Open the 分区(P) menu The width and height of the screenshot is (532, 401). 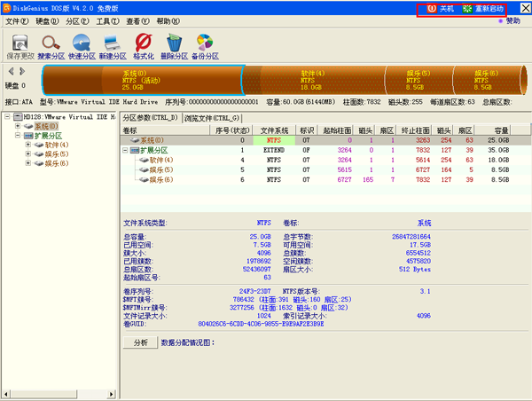click(x=77, y=21)
